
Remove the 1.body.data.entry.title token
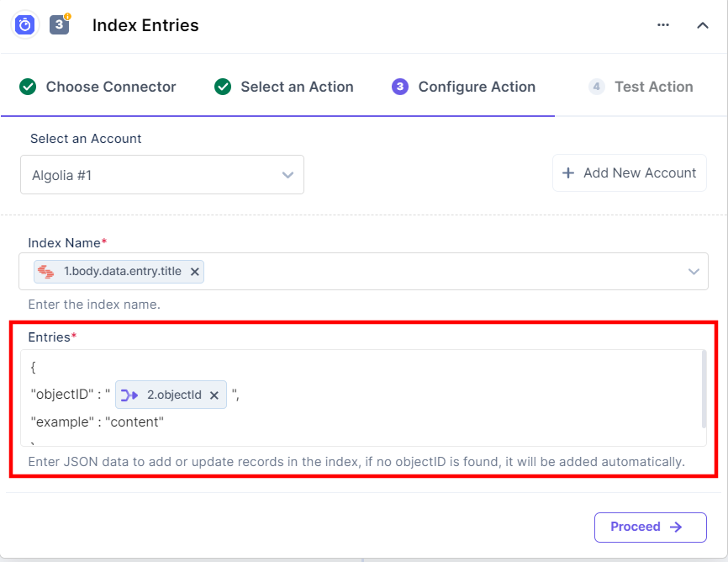click(x=194, y=272)
